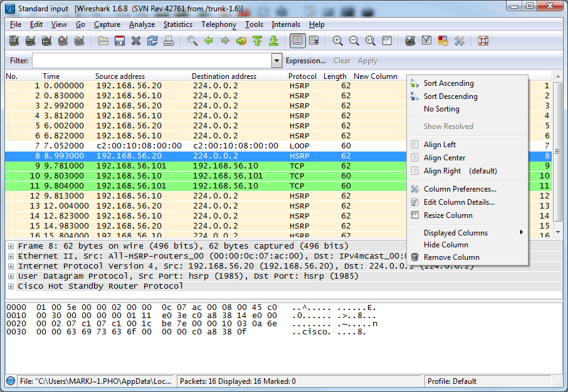Screen dimensions: 568x392
Task: Open a capture file via folder icon
Action: pyautogui.click(x=103, y=41)
